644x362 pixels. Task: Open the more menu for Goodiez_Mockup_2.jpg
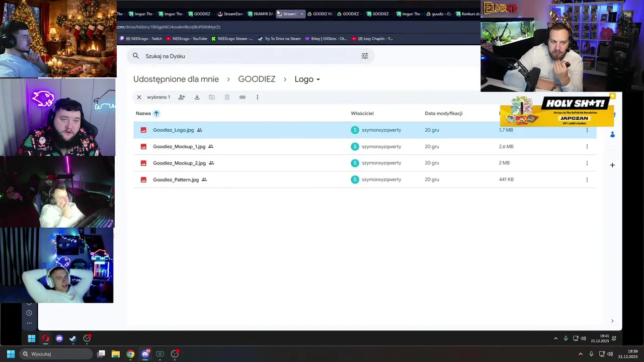click(587, 163)
